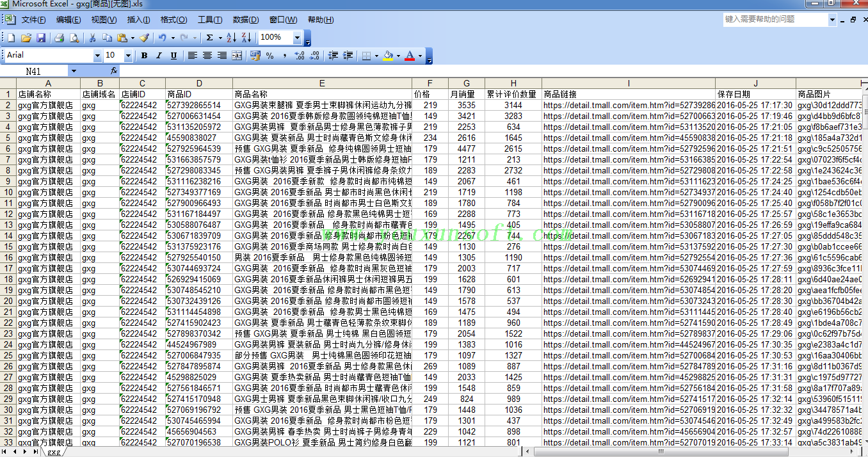Toggle Underline formatting

point(173,56)
